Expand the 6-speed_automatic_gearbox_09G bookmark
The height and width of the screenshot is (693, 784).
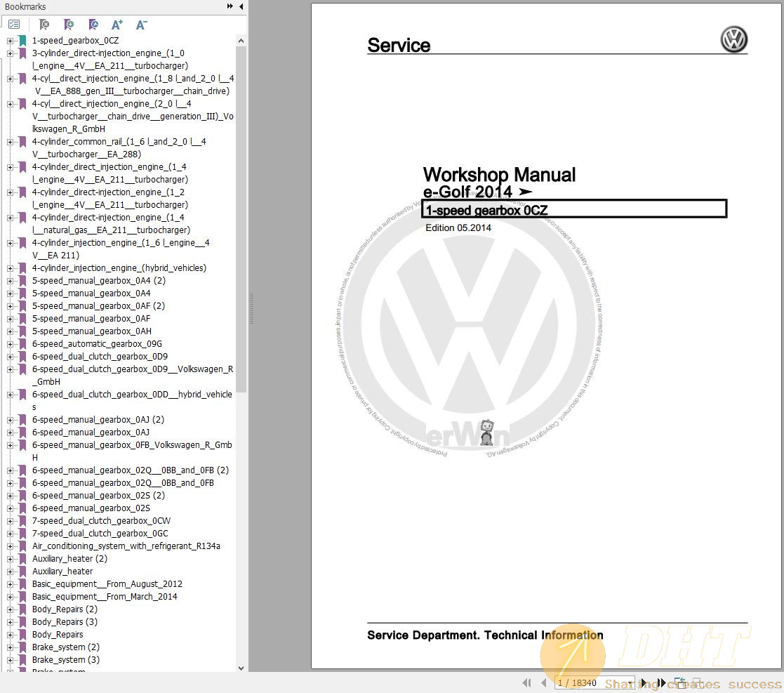tap(10, 344)
